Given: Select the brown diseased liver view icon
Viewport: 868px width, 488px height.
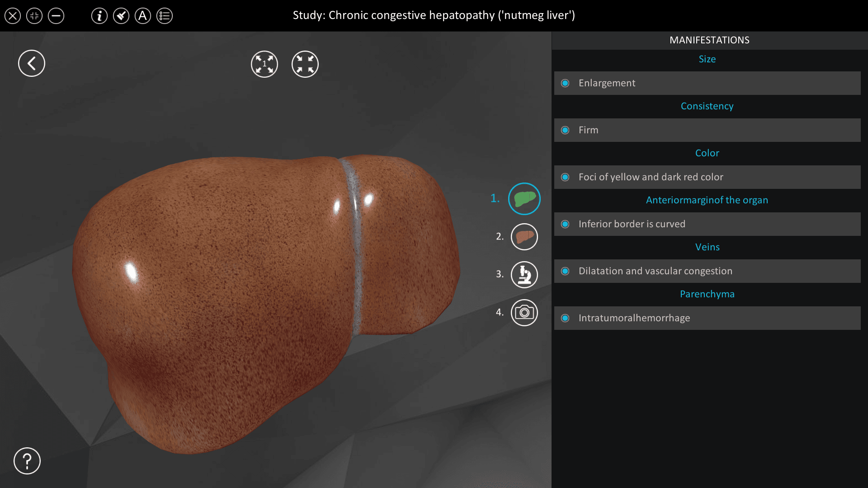Looking at the screenshot, I should (x=524, y=237).
